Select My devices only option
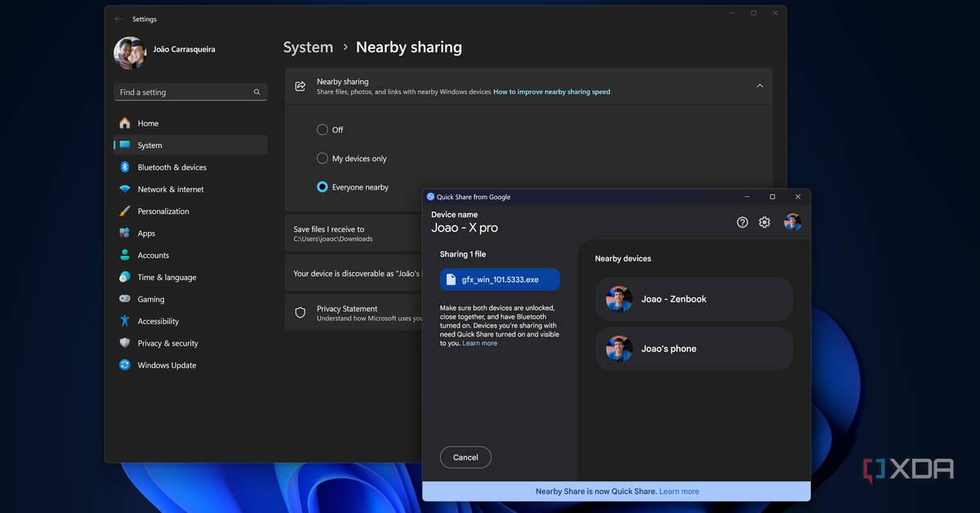Screen dimensions: 980x513 tap(323, 158)
